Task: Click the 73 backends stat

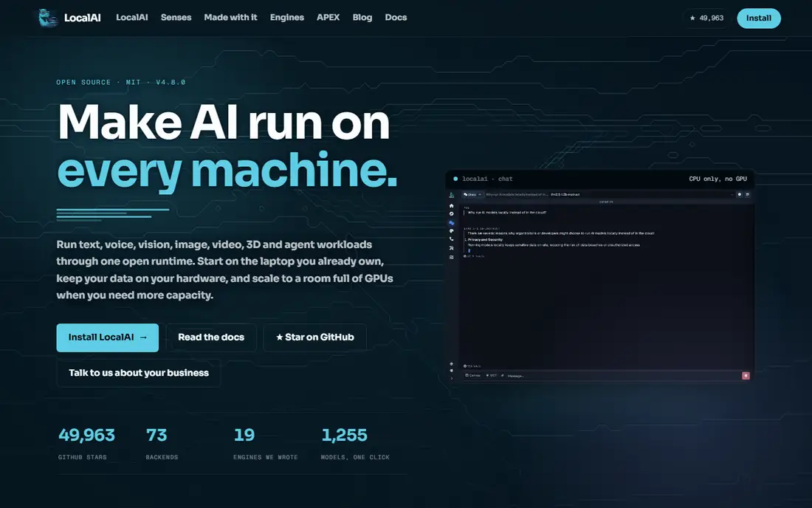Action: point(156,435)
